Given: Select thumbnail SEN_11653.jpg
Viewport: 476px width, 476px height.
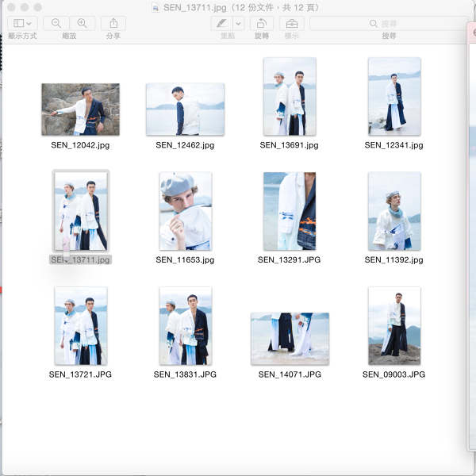Looking at the screenshot, I should (x=186, y=211).
